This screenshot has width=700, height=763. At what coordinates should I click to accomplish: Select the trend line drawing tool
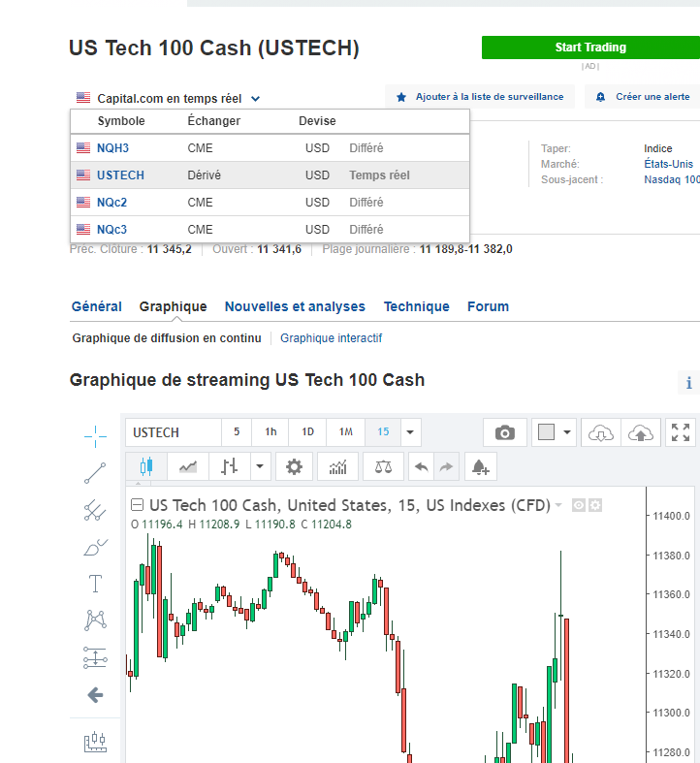coord(95,473)
